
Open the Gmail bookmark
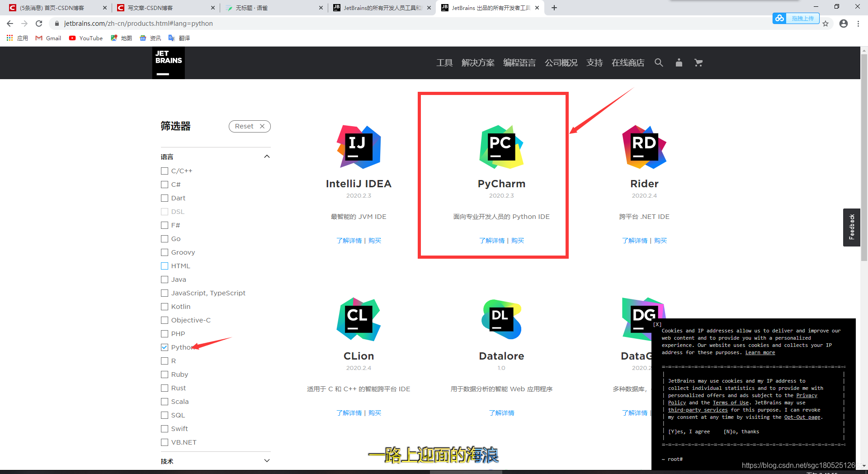(48, 38)
